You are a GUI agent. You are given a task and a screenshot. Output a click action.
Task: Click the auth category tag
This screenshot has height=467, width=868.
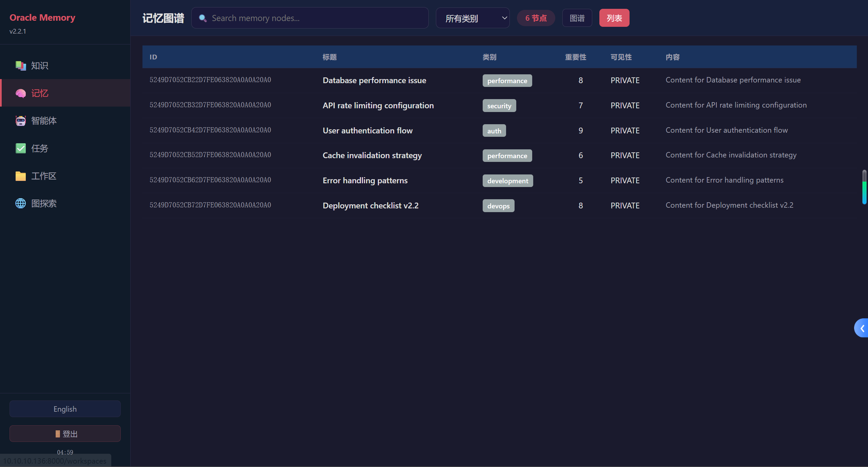(x=494, y=131)
